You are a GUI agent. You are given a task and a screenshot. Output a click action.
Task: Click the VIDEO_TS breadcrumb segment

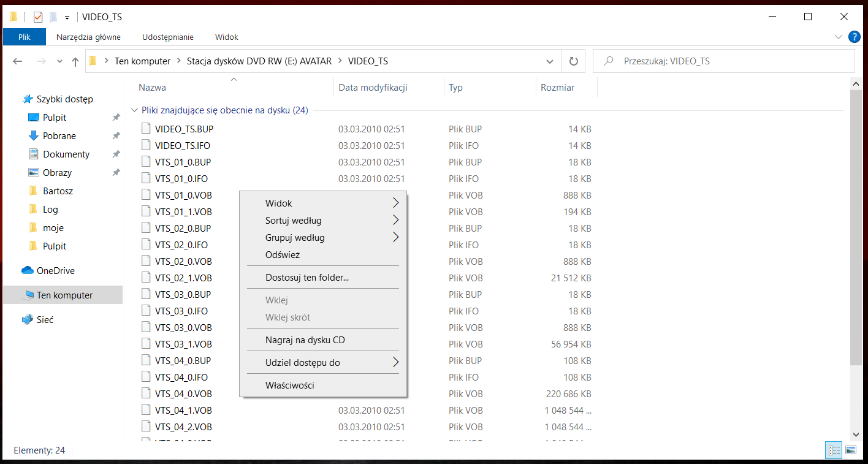(x=368, y=61)
